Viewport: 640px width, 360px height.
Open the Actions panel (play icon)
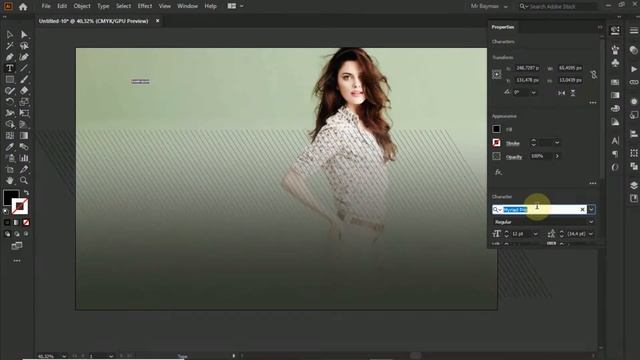click(634, 69)
